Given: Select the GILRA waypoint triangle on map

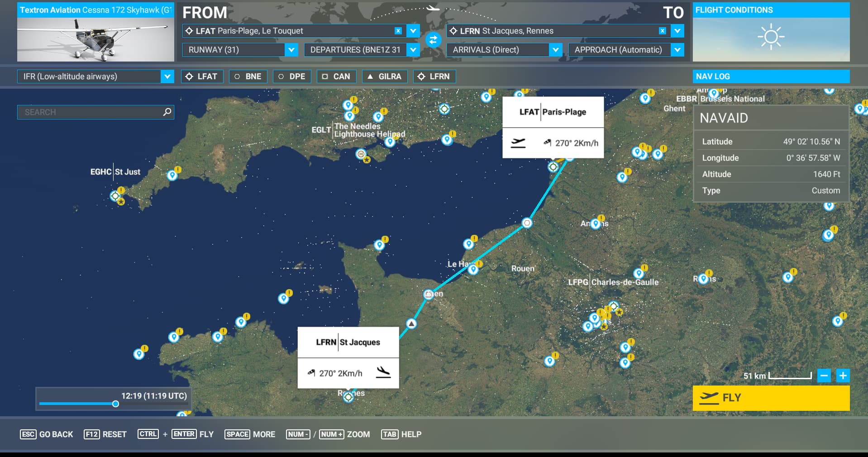Looking at the screenshot, I should point(411,324).
